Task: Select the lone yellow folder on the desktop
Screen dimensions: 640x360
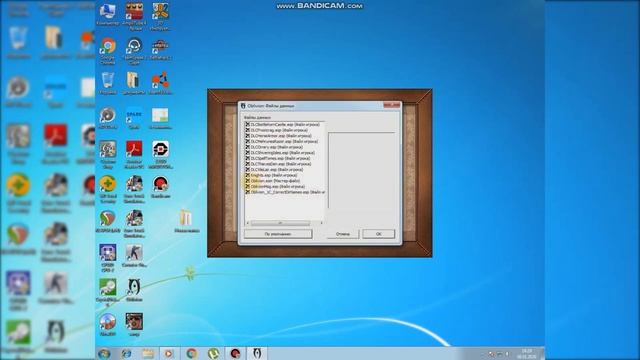Action: (187, 221)
